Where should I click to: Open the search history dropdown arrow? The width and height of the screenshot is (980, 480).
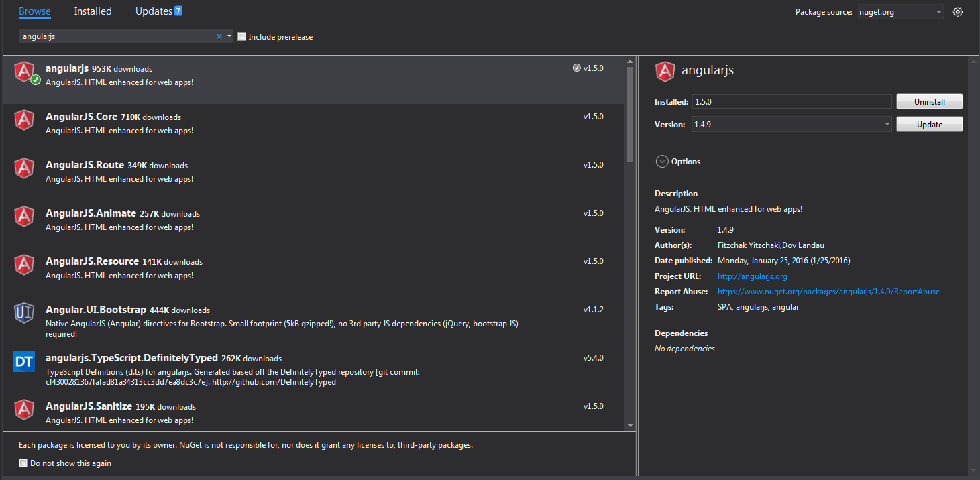(229, 36)
